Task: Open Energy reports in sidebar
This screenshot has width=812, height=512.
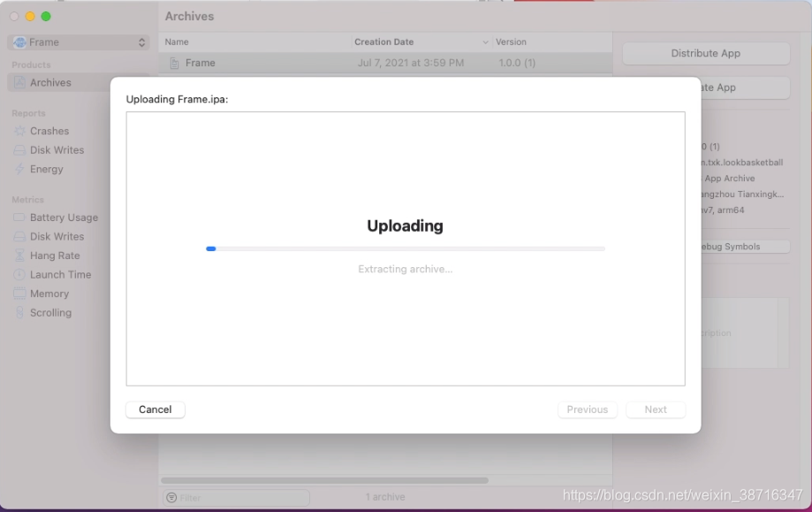Action: click(47, 169)
